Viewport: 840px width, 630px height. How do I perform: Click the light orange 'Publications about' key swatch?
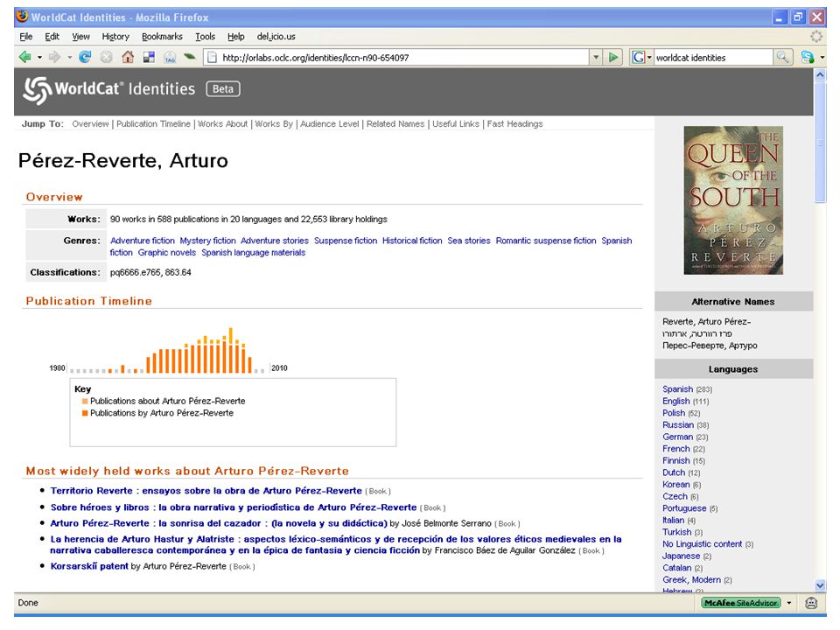[85, 401]
